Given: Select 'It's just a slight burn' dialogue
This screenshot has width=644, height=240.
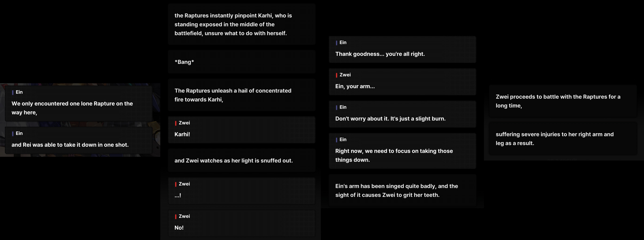Looking at the screenshot, I should coord(403,114).
